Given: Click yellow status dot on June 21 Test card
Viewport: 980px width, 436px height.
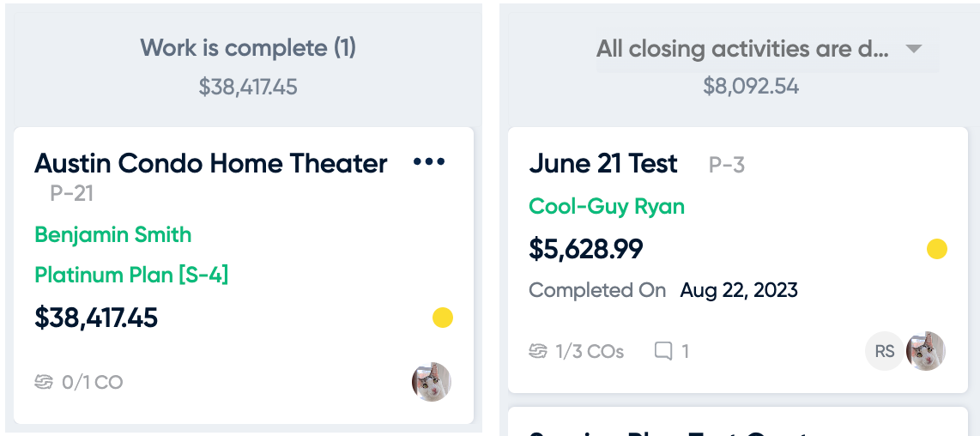Looking at the screenshot, I should pyautogui.click(x=937, y=249).
